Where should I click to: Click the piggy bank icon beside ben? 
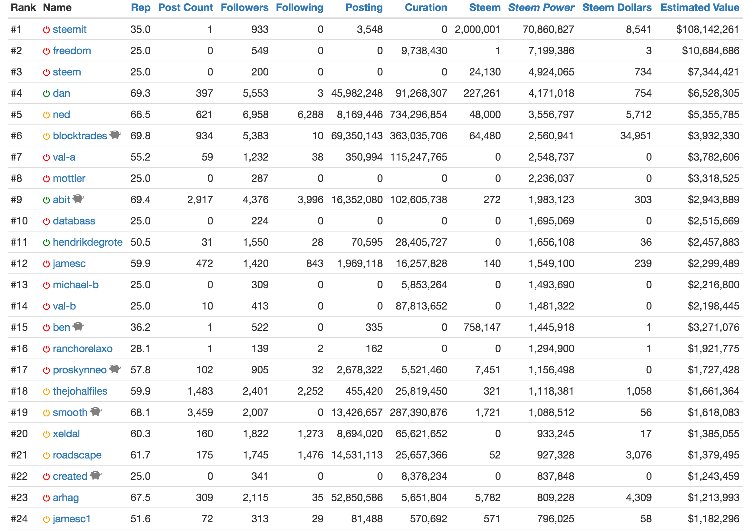pyautogui.click(x=78, y=326)
